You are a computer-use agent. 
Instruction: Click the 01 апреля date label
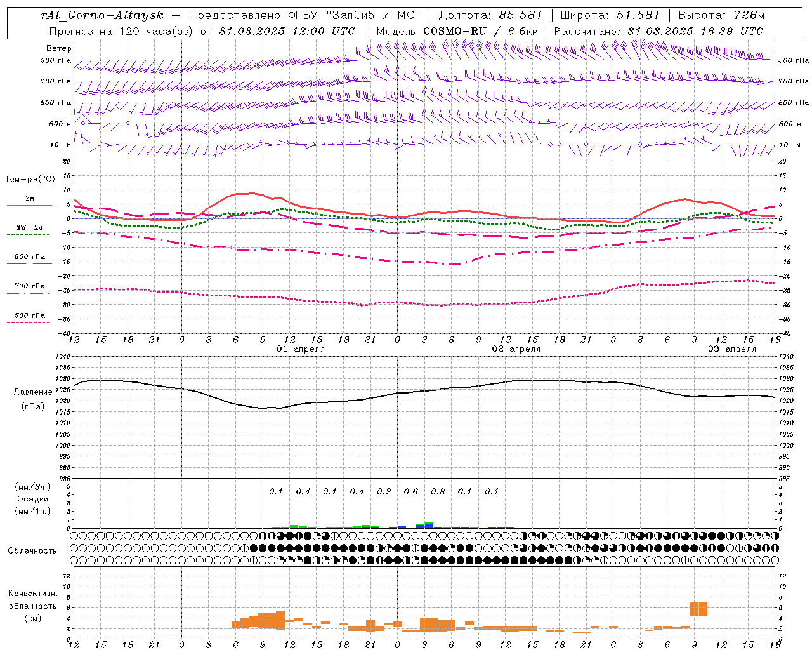tap(301, 349)
